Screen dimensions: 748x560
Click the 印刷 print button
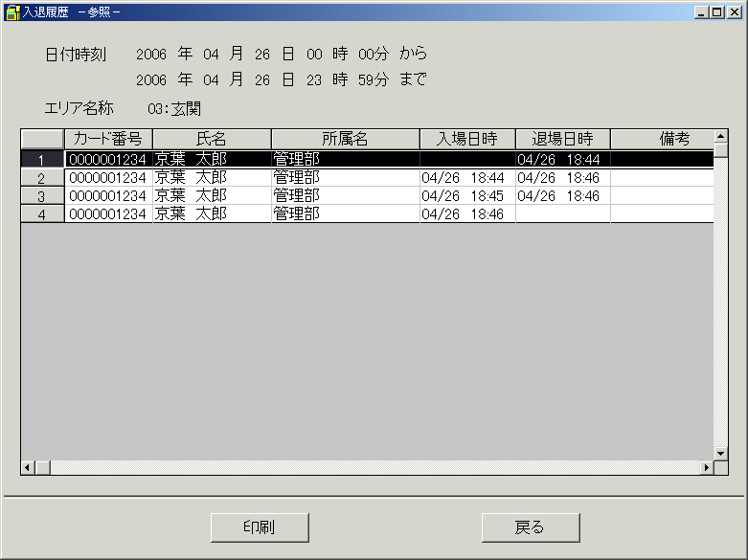260,527
